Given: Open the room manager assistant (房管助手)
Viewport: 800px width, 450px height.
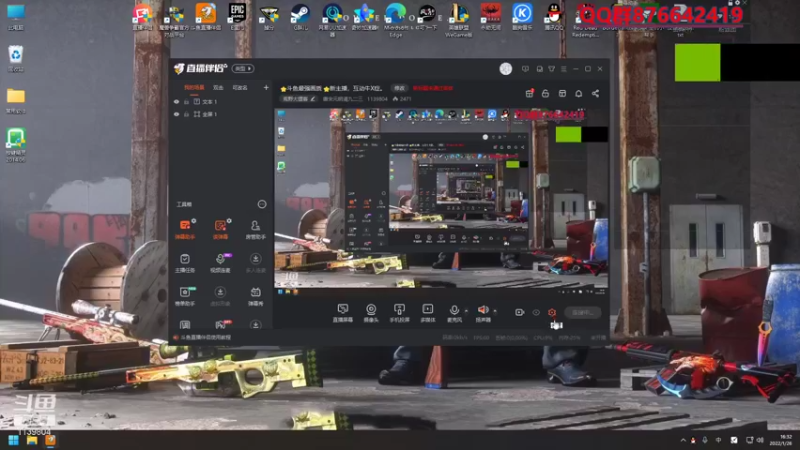Looking at the screenshot, I should (x=255, y=229).
